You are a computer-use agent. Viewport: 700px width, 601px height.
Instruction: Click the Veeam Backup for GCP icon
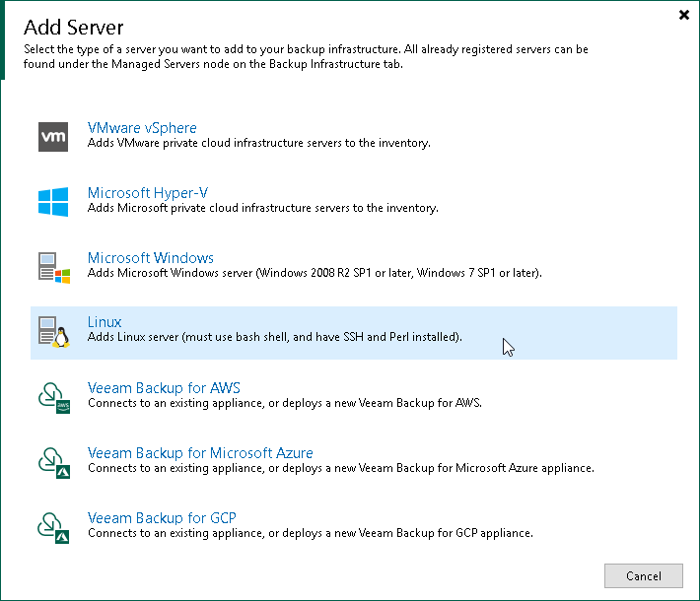52,526
